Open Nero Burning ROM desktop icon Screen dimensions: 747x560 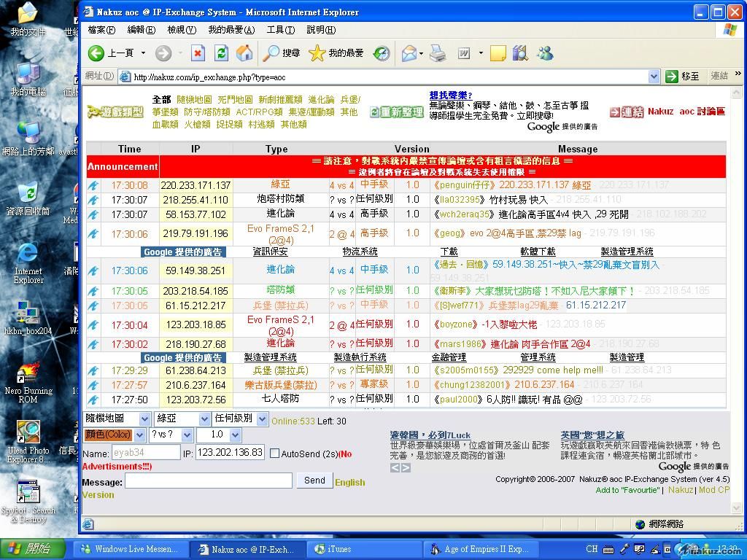[x=28, y=382]
